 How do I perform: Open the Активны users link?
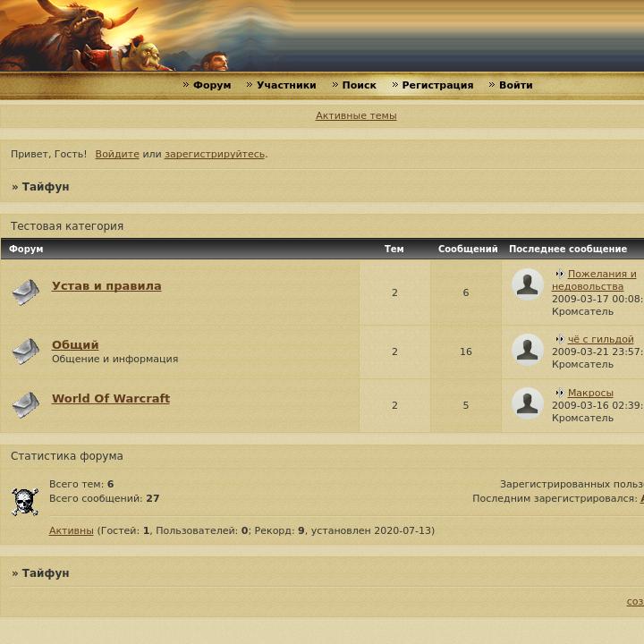pyautogui.click(x=71, y=530)
